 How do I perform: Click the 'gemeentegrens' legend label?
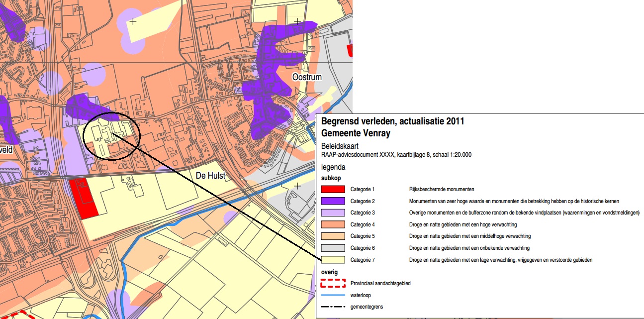[x=367, y=307]
